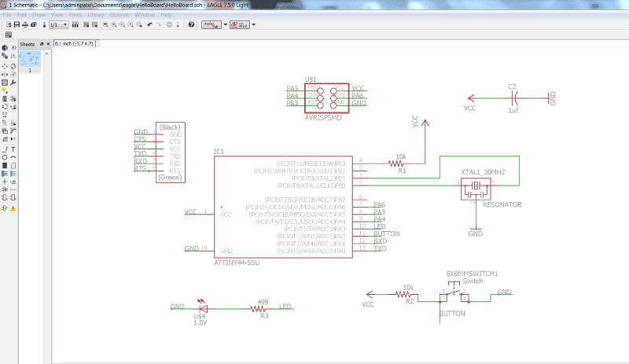Click the XTAL1_20MHZ label
This screenshot has height=364, width=629.
click(483, 172)
